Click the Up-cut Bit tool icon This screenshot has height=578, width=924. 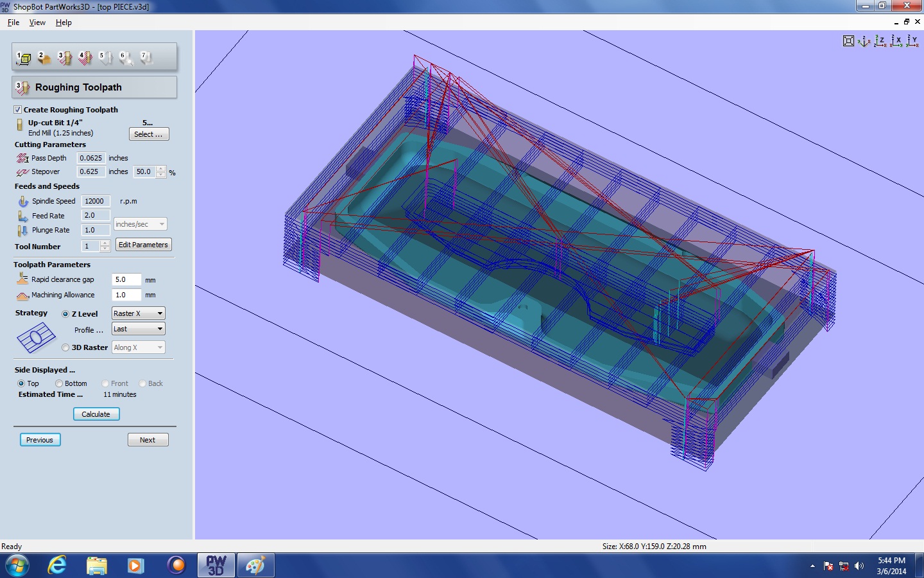pyautogui.click(x=20, y=125)
